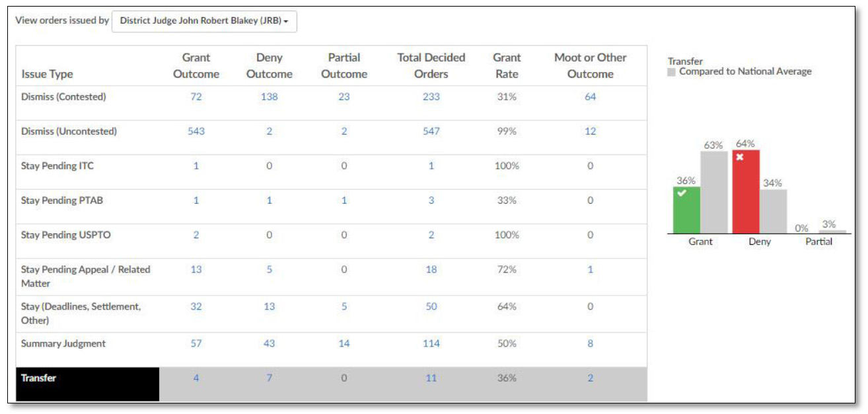Screen dimensions: 868x414
Task: Open 23 partial outcomes for Dismiss (Contested)
Action: [x=344, y=97]
